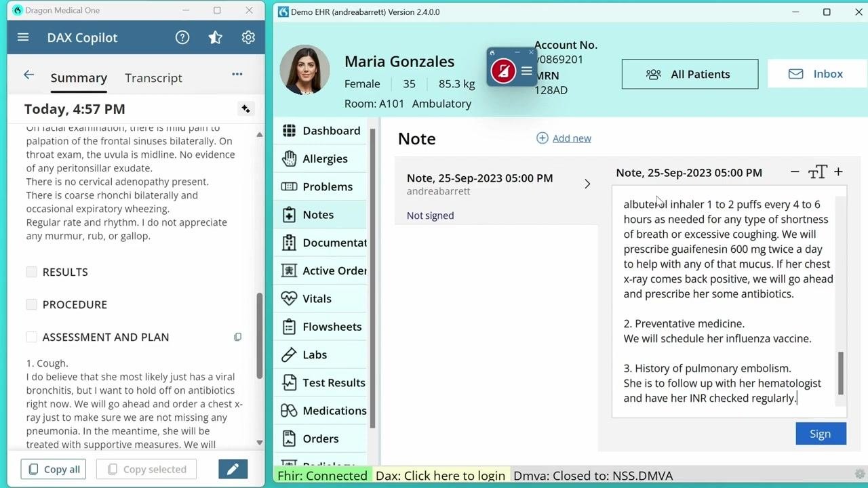The width and height of the screenshot is (868, 488).
Task: Go back using the left arrow
Action: (28, 75)
